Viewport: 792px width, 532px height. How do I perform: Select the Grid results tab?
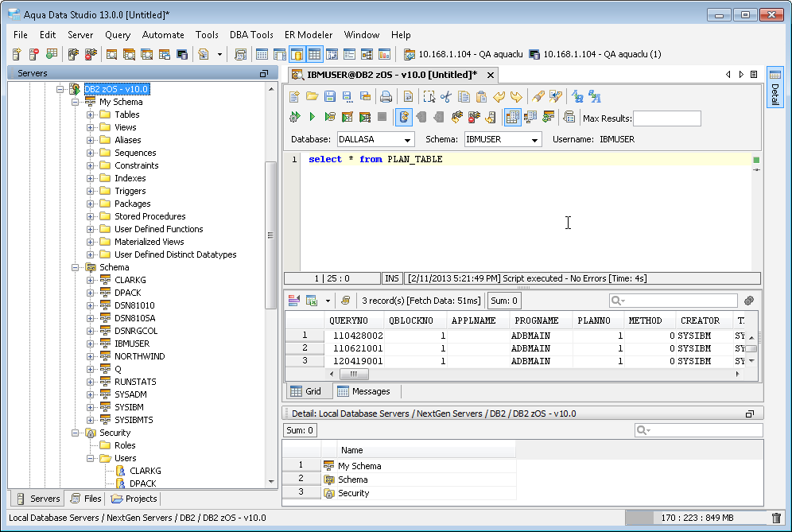(x=308, y=391)
